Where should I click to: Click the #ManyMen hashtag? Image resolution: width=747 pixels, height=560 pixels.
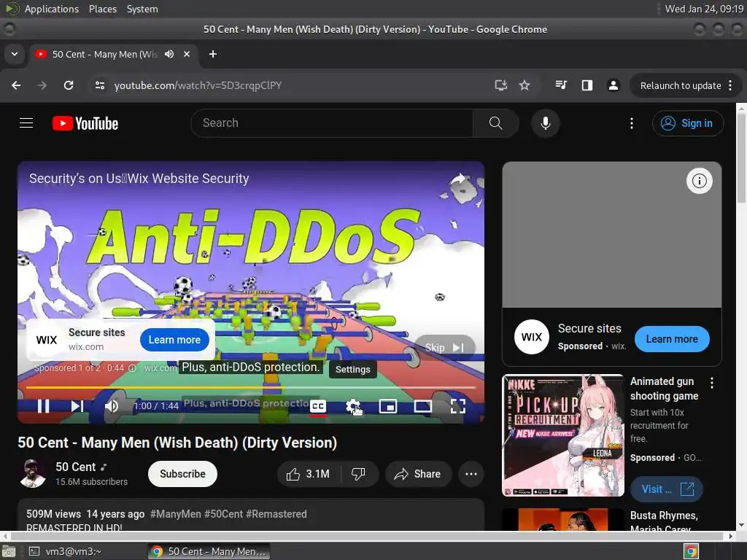tap(175, 514)
